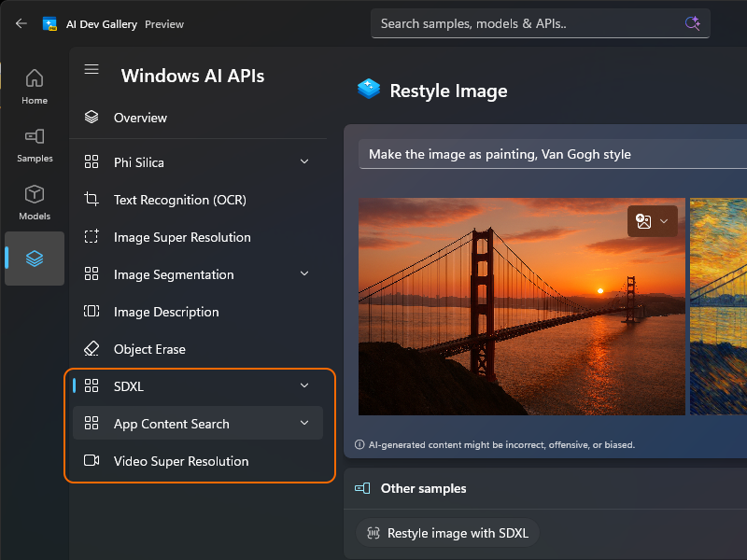Image resolution: width=747 pixels, height=560 pixels.
Task: Open Image Super Resolution sample
Action: 184,237
